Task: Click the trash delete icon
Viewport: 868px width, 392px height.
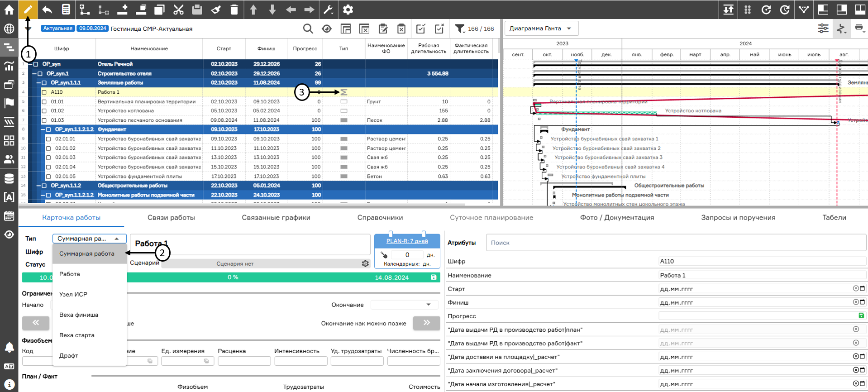Action: pyautogui.click(x=234, y=10)
